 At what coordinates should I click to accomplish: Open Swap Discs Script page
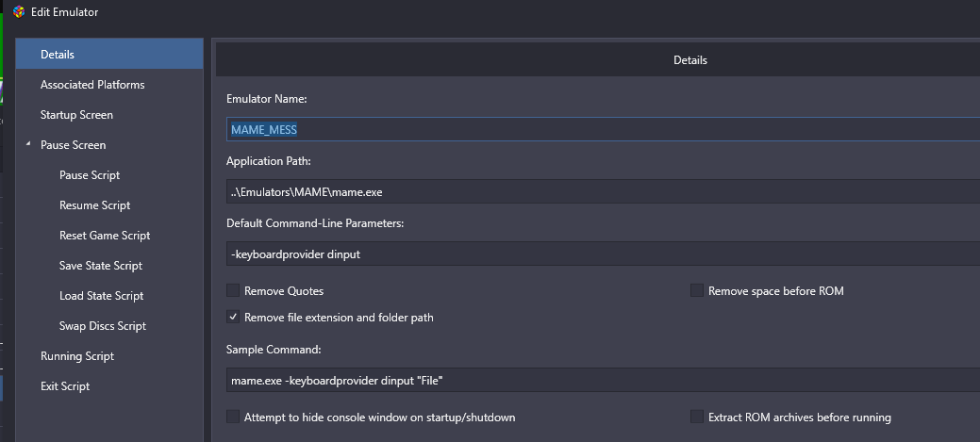click(x=103, y=326)
